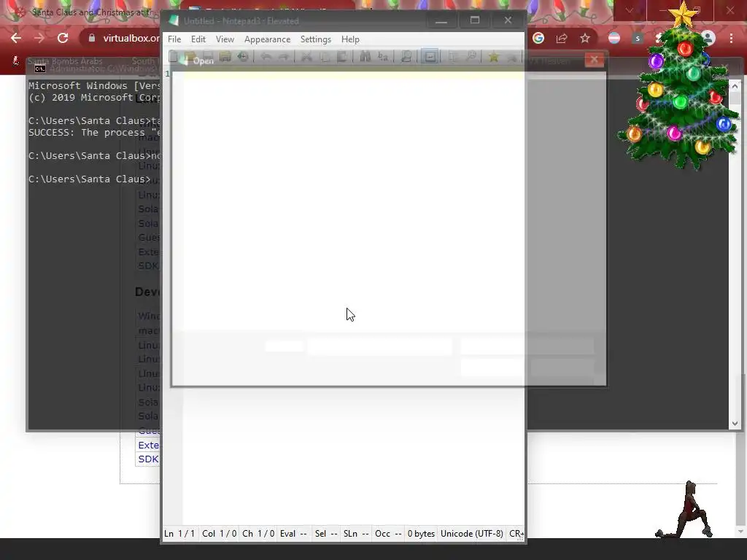This screenshot has width=747, height=560.
Task: Click the yellow Favorites star in Notepad3 toolbar
Action: coord(494,57)
